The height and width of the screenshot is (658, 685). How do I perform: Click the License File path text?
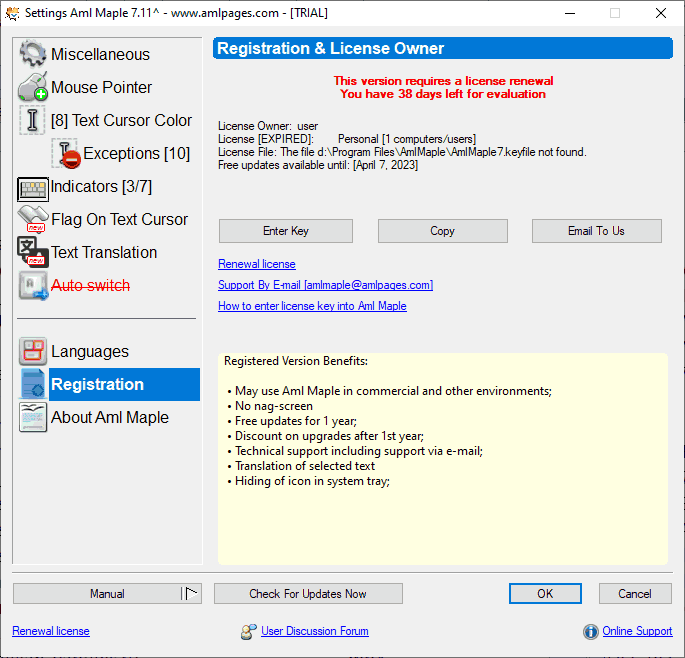[x=402, y=152]
